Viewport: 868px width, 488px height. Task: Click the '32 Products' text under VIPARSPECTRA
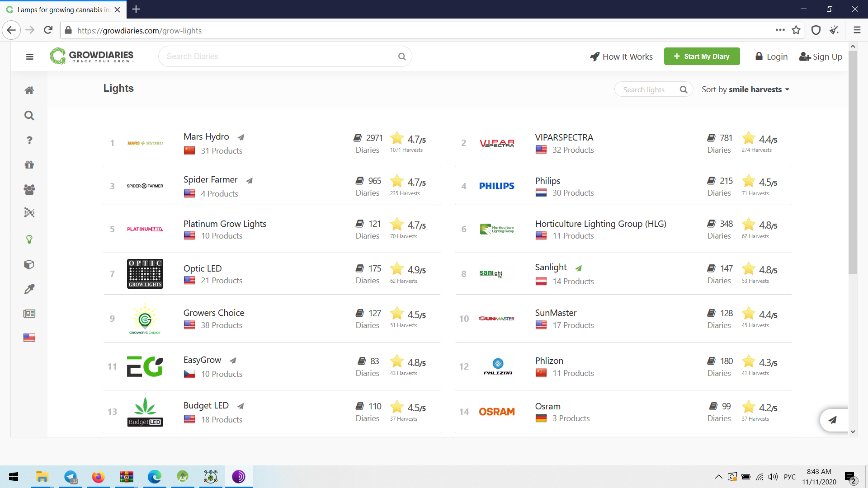click(573, 150)
